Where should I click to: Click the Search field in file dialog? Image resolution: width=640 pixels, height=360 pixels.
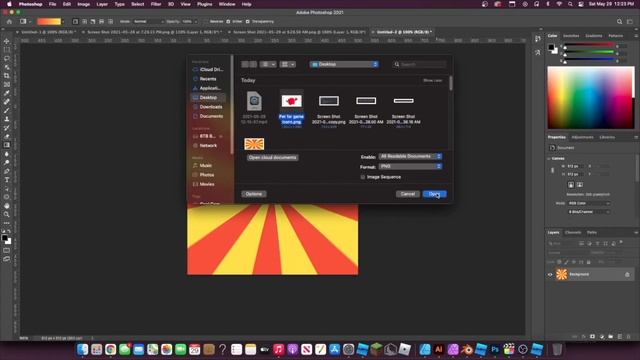click(x=419, y=64)
